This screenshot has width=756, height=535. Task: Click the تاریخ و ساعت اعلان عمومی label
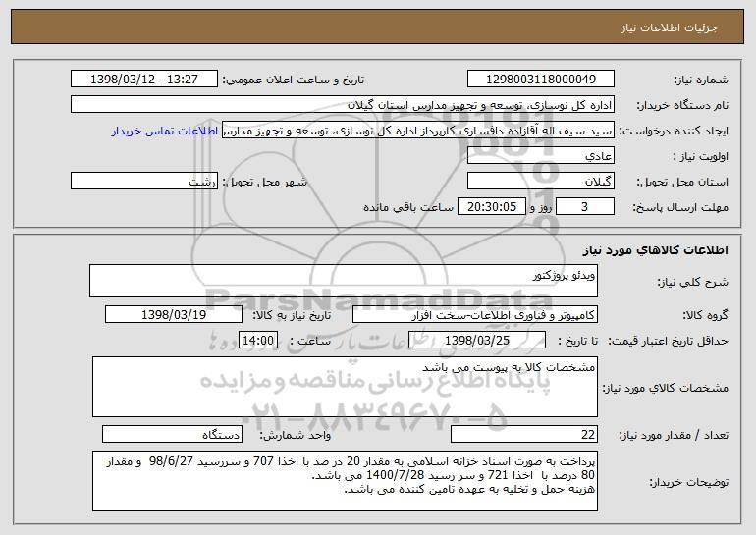[x=293, y=80]
